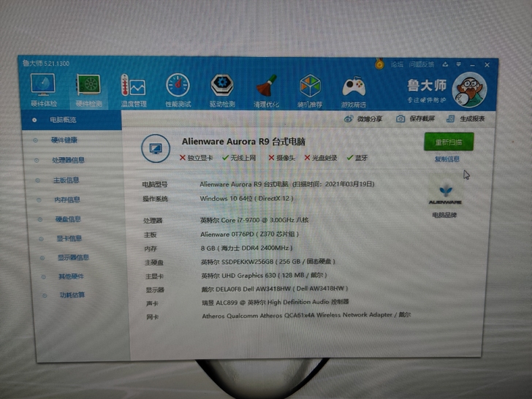Click the computer monitor icon beside Alienware title
532x399 pixels.
pos(156,148)
